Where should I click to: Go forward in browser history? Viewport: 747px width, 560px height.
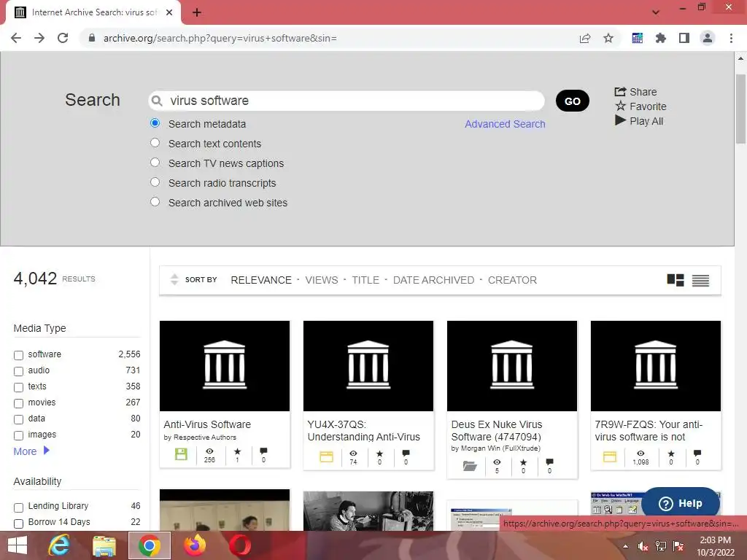[39, 38]
